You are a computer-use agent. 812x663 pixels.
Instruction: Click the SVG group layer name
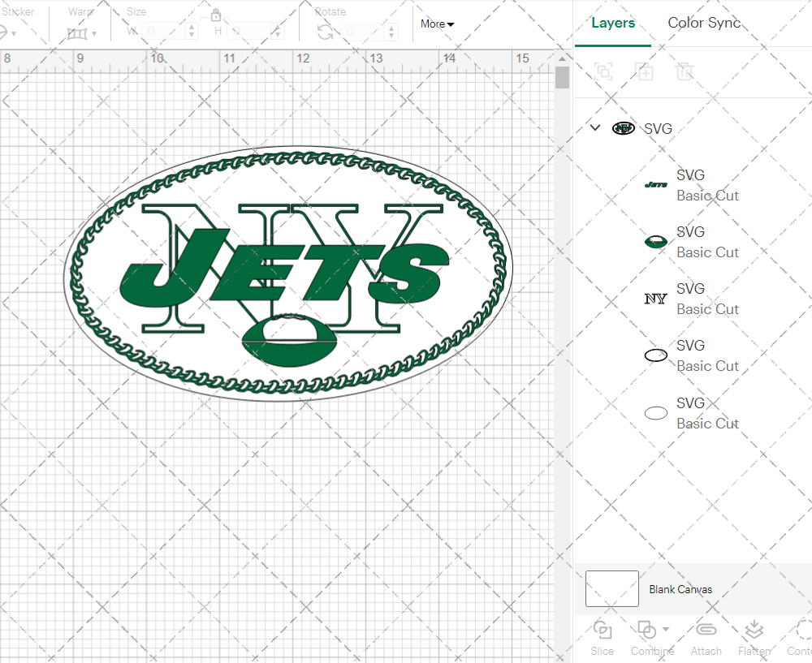(659, 128)
